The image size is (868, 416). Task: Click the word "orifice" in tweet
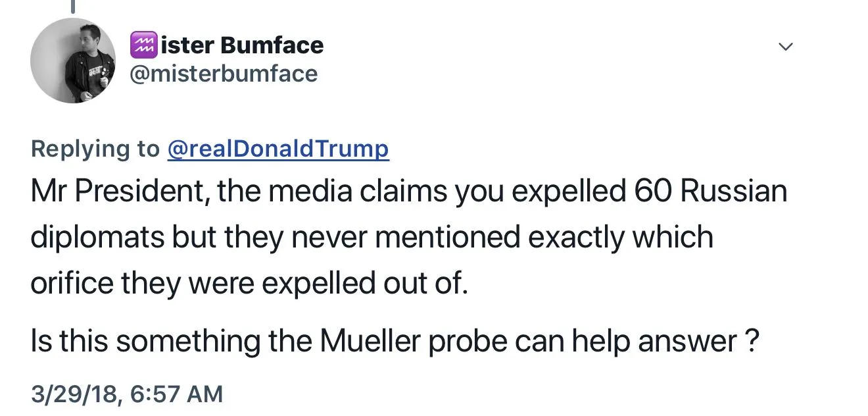coord(72,283)
